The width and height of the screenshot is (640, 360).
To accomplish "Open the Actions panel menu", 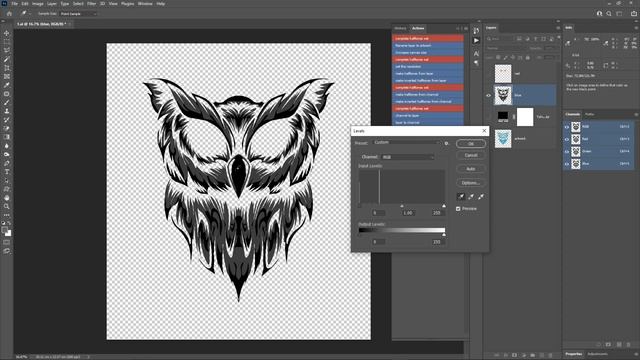I will (x=466, y=29).
